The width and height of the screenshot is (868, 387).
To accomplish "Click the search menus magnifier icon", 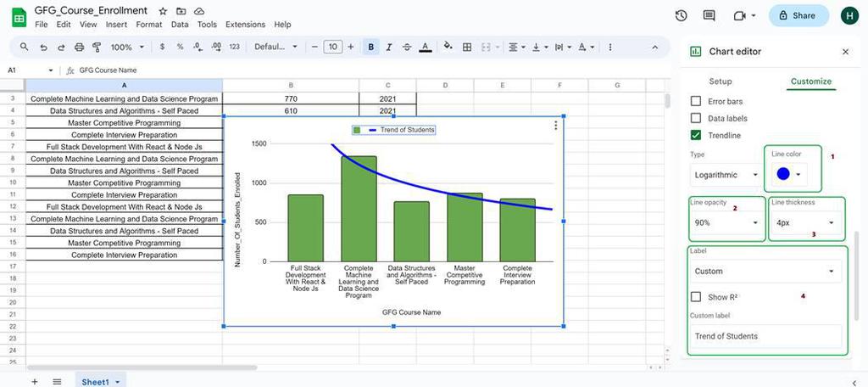I will tap(24, 48).
